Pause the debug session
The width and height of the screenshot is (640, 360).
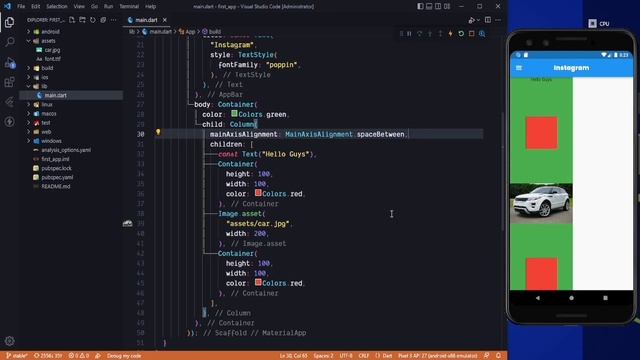409,34
